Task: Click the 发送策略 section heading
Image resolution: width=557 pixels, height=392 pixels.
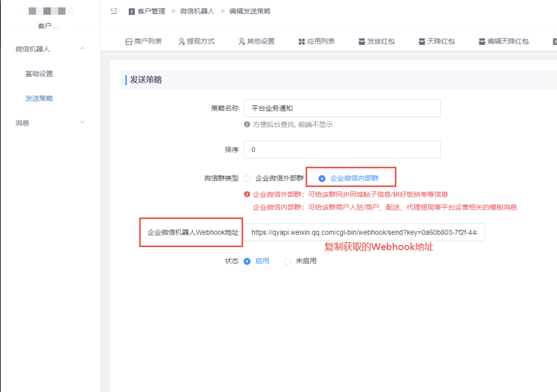Action: click(x=146, y=80)
